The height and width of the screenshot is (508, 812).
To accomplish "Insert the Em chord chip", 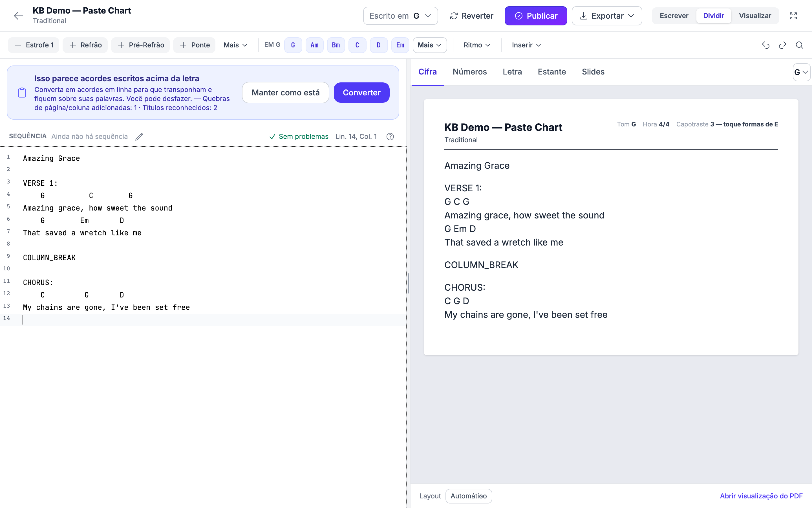I will [x=400, y=45].
